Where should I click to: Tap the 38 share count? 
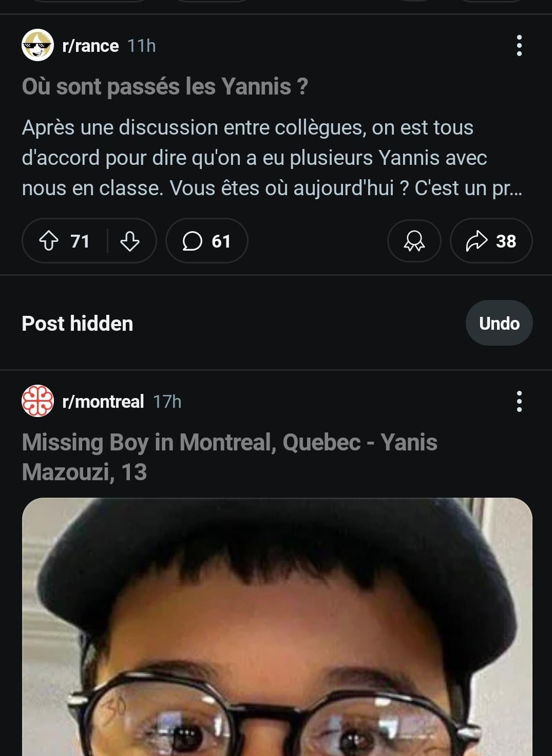pos(506,241)
